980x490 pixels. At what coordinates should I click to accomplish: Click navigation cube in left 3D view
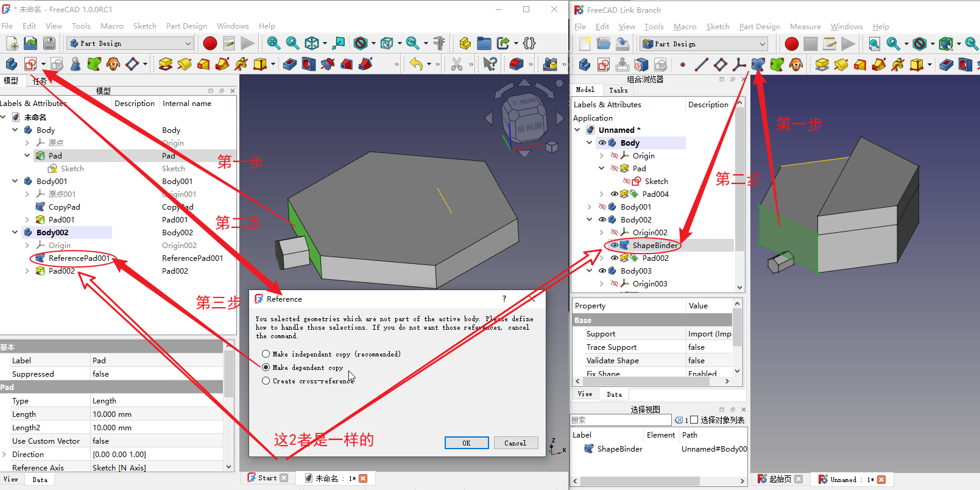coord(524,119)
